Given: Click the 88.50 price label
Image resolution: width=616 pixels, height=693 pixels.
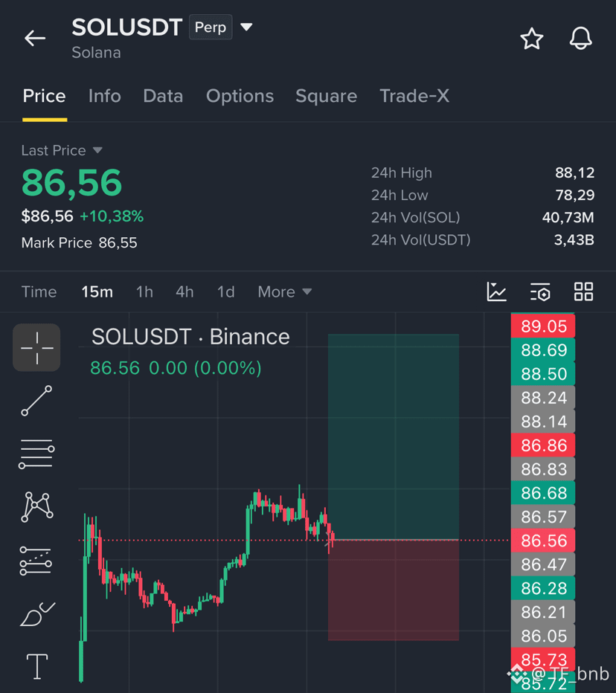Looking at the screenshot, I should point(543,374).
